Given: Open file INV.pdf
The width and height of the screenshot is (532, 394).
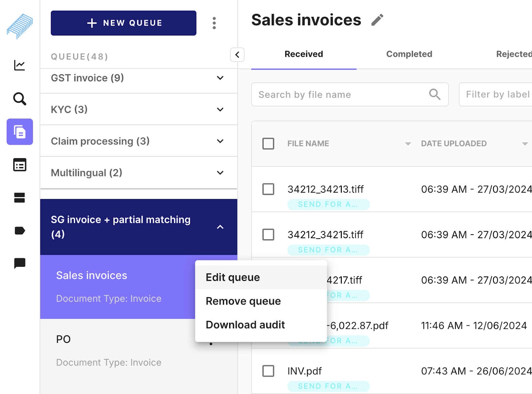Looking at the screenshot, I should (305, 371).
